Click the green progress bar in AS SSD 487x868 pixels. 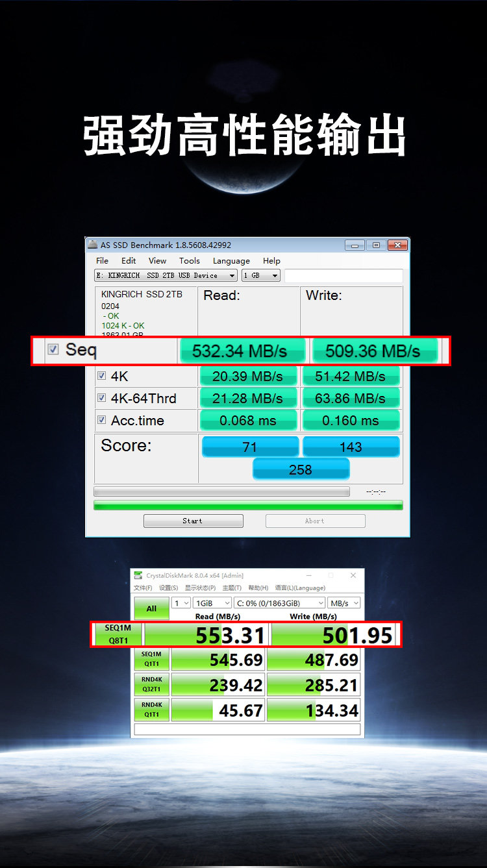point(248,505)
